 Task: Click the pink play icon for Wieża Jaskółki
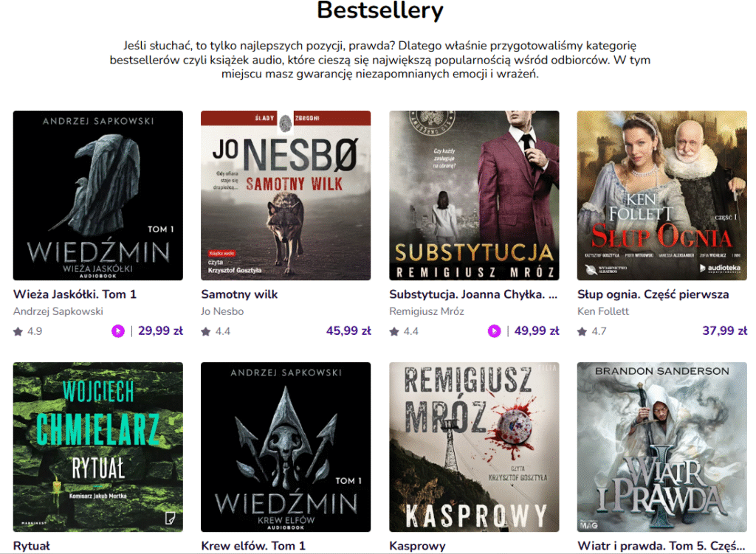(118, 331)
